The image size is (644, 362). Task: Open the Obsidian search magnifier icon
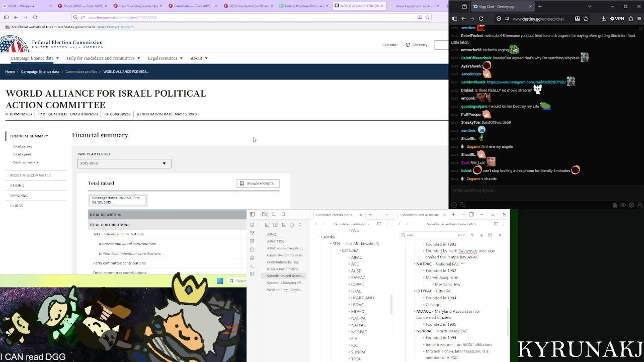(274, 215)
